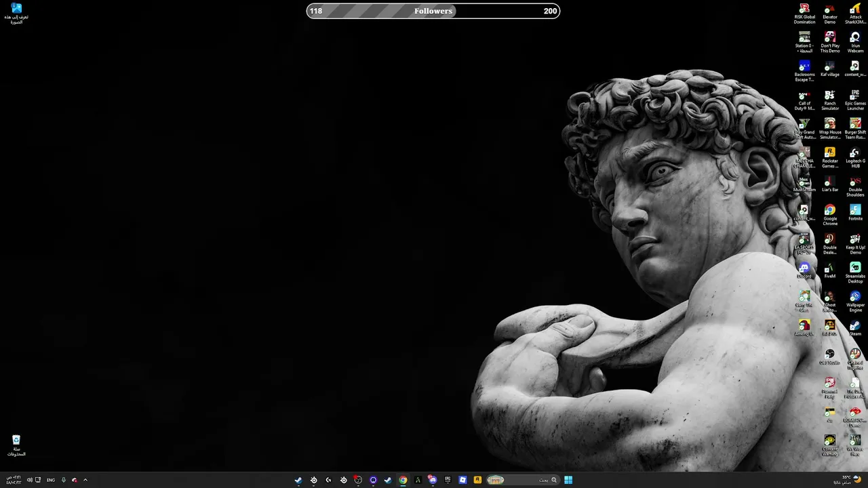
Task: Open the taskbar clock and date
Action: pos(13,480)
